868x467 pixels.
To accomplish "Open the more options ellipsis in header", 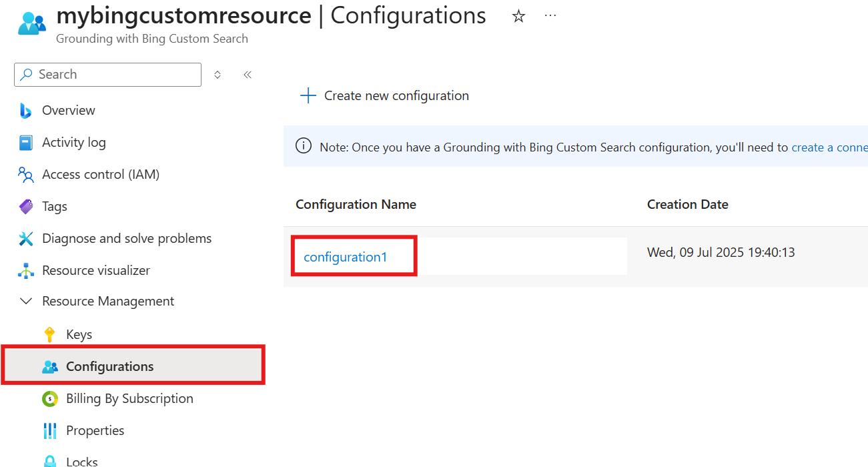I will 550,16.
